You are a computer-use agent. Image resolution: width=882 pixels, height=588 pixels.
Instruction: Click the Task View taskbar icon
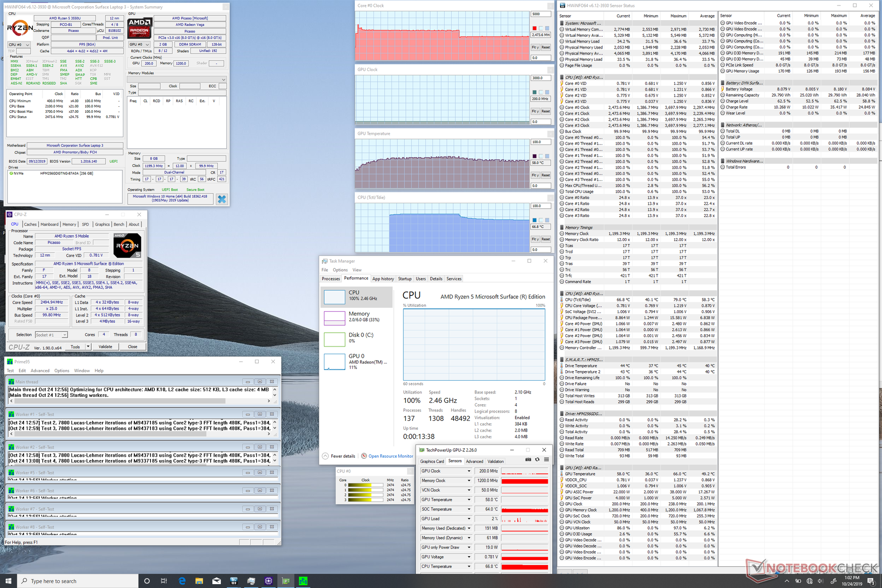click(x=164, y=581)
